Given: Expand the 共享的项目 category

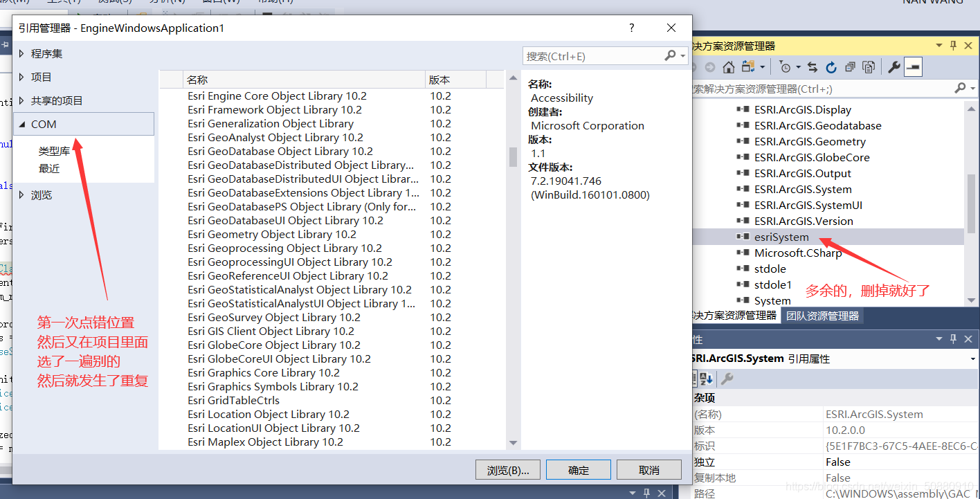Looking at the screenshot, I should pyautogui.click(x=22, y=100).
